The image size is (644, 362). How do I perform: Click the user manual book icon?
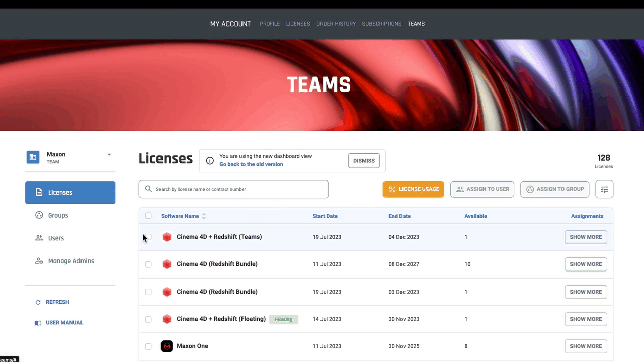(x=38, y=323)
